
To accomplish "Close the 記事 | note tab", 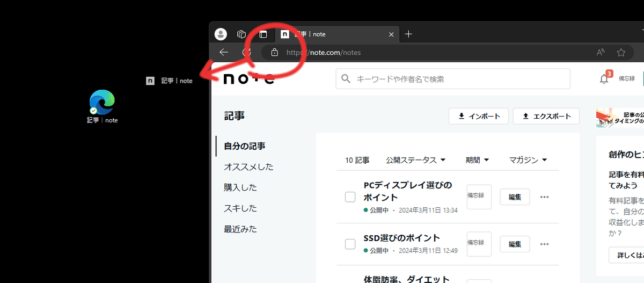I will pos(391,34).
